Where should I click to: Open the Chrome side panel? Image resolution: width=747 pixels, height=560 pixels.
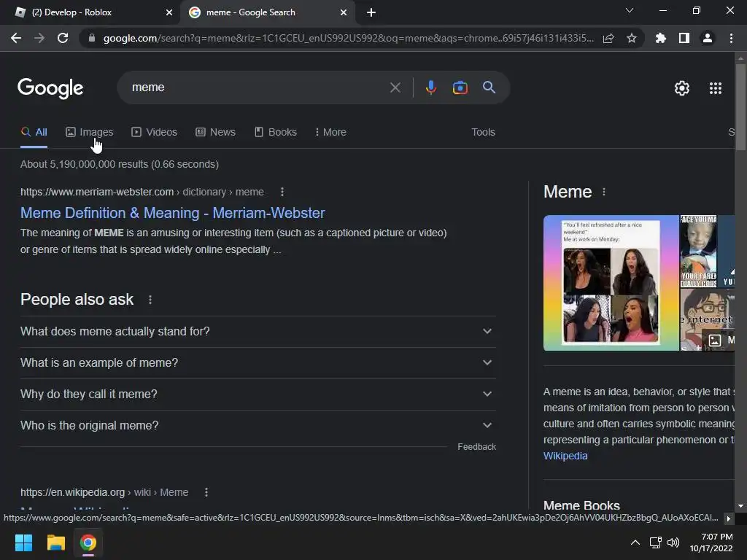pyautogui.click(x=684, y=38)
